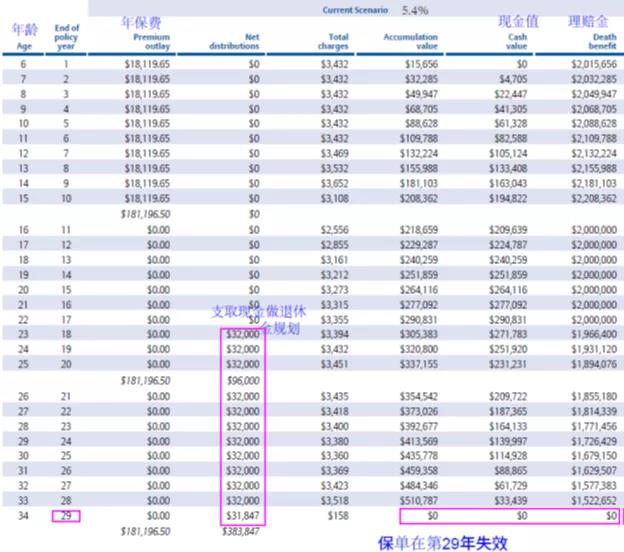Click the $4,705 cash value cell
Image resolution: width=624 pixels, height=552 pixels.
coord(517,78)
